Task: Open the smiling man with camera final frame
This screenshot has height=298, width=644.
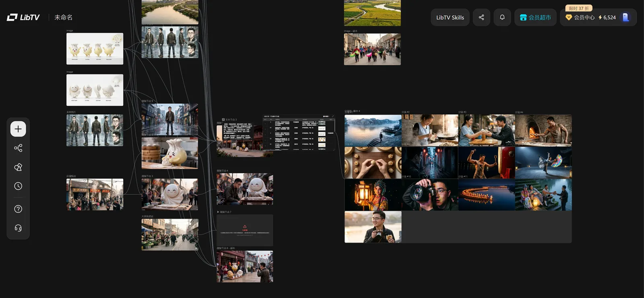Action: click(x=373, y=227)
